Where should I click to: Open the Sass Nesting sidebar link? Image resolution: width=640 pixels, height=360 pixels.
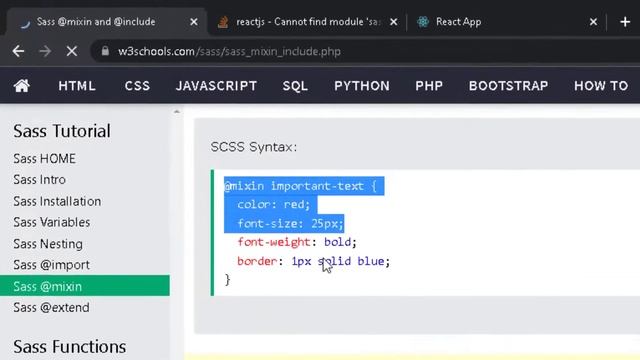[48, 244]
